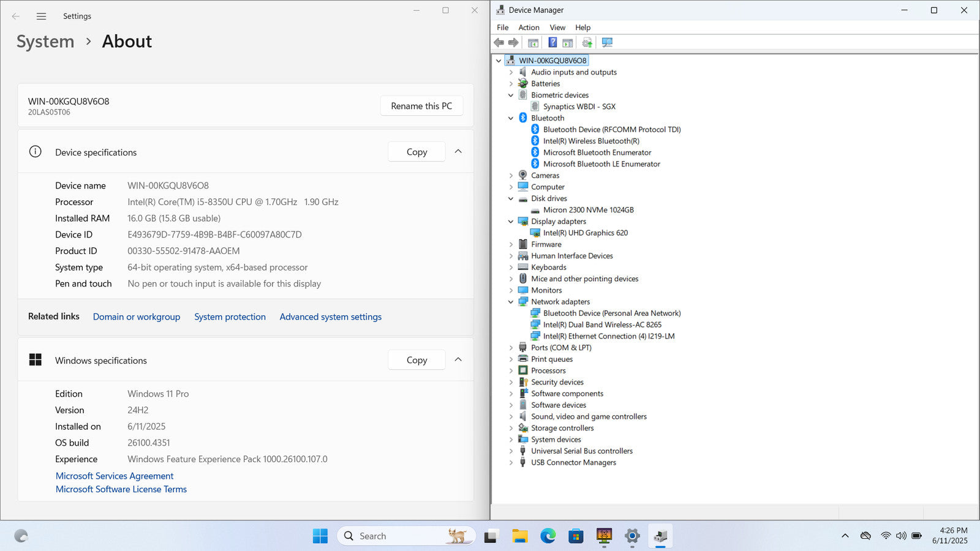Open the System protection link
This screenshot has width=980, height=551.
click(x=230, y=317)
